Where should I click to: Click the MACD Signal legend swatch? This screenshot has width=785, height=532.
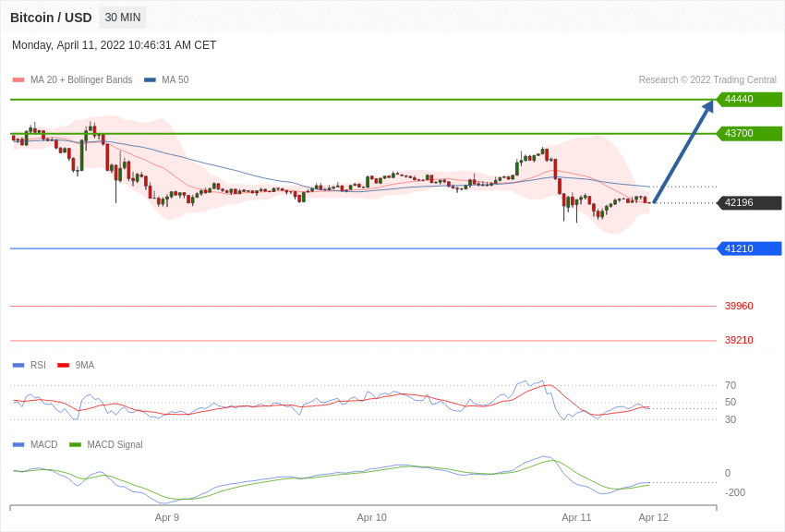click(x=75, y=445)
